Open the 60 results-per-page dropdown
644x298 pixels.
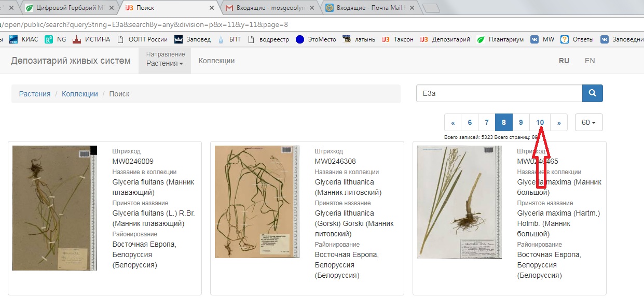(588, 123)
